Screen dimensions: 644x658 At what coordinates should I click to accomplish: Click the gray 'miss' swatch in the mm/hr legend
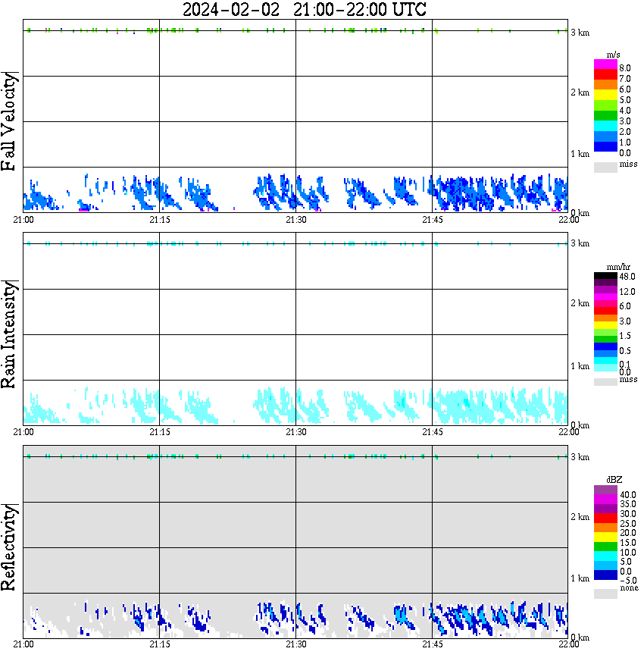pyautogui.click(x=605, y=382)
